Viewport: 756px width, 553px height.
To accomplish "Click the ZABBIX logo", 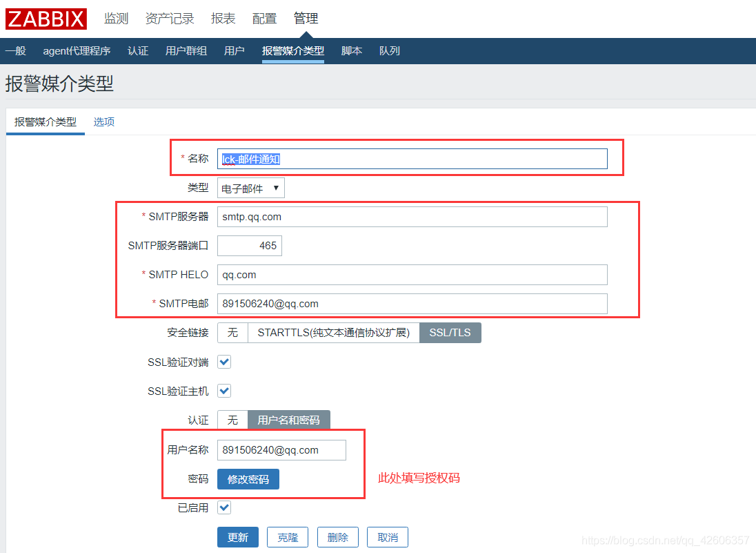I will (46, 19).
